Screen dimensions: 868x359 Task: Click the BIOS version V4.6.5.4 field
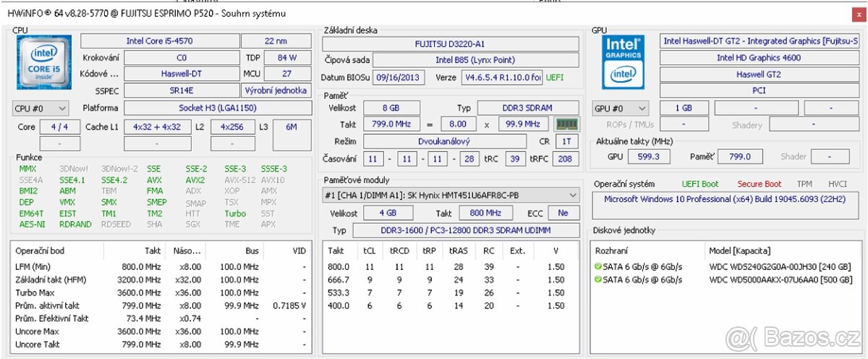503,77
